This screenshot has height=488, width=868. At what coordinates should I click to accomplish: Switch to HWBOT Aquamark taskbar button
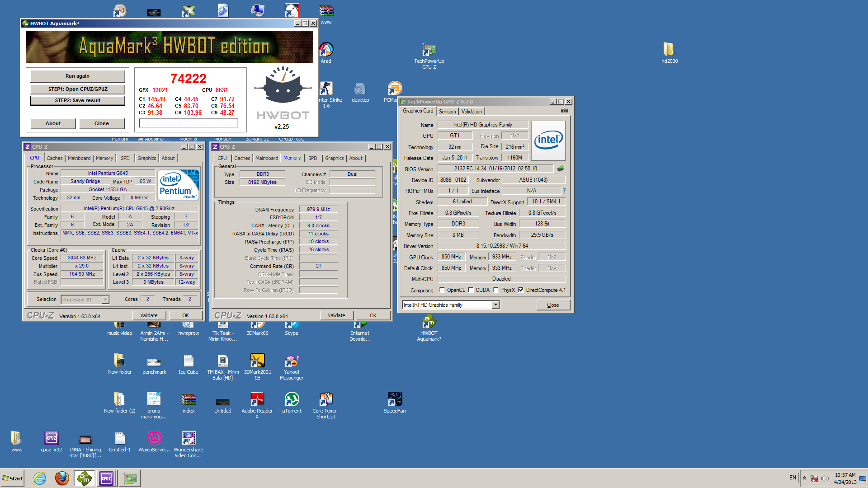(x=84, y=478)
